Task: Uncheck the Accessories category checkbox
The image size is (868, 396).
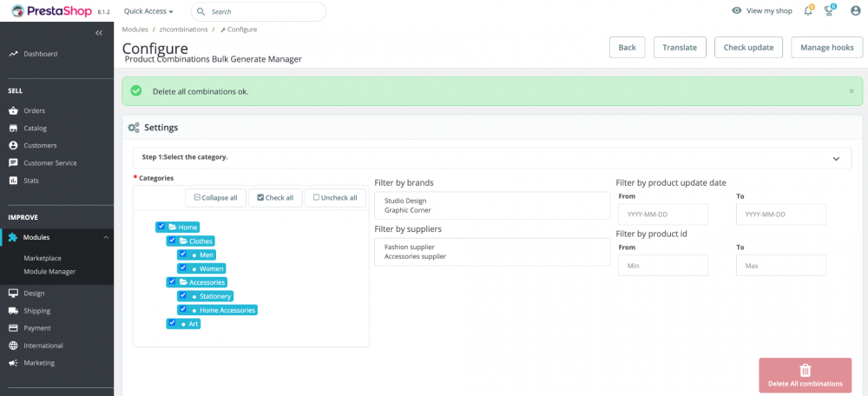Action: click(x=172, y=282)
